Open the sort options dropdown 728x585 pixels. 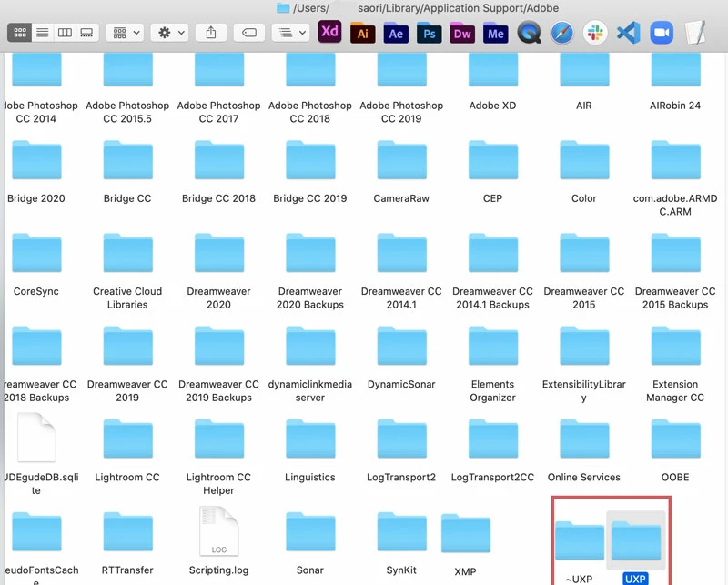click(290, 33)
